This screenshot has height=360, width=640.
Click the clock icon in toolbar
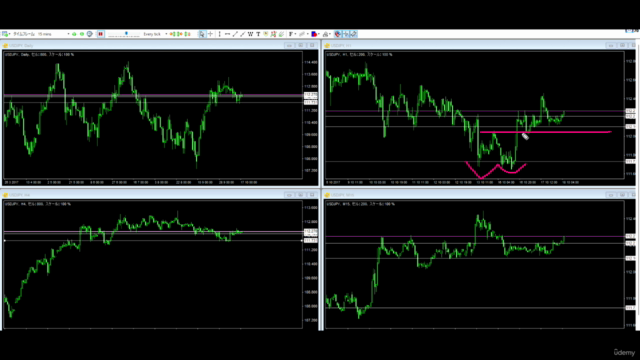[90, 34]
